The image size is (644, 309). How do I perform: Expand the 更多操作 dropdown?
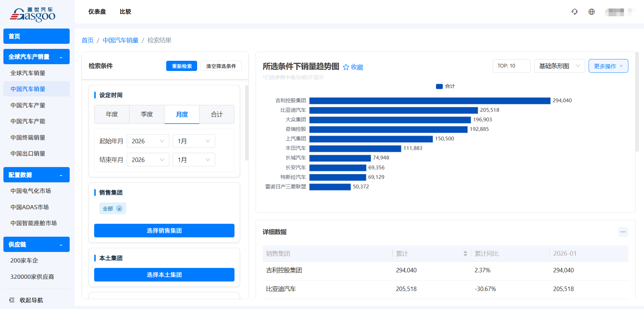[x=608, y=66]
